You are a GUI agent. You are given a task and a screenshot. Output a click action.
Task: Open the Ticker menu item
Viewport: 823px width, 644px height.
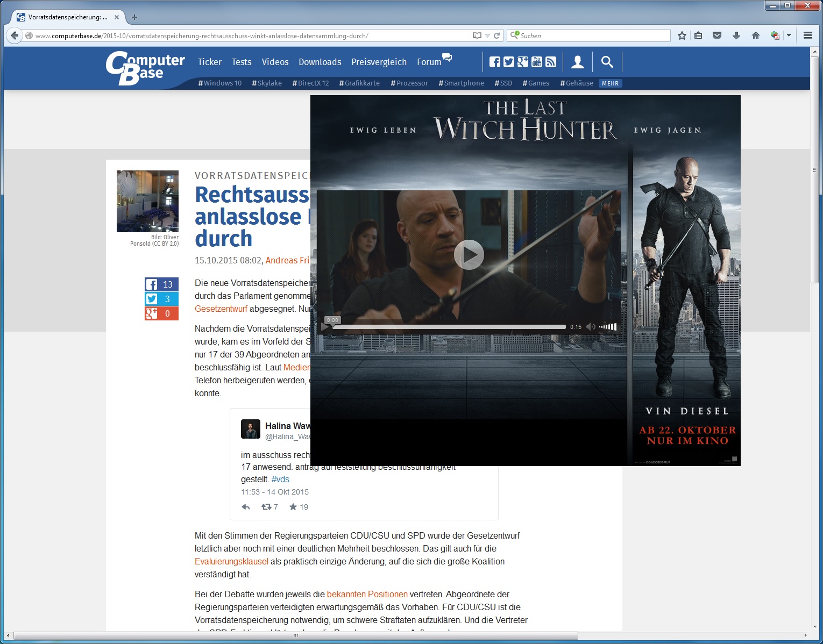click(x=210, y=62)
